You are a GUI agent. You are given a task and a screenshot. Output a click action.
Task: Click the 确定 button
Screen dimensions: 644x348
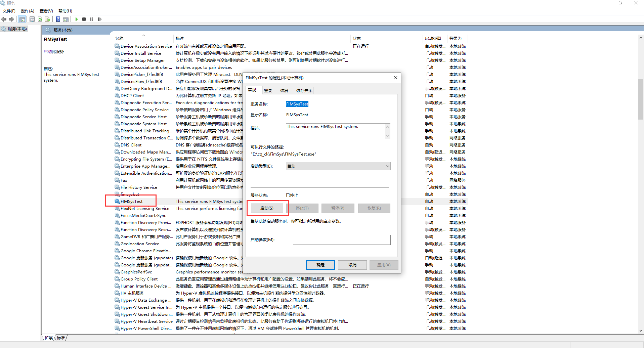pyautogui.click(x=320, y=265)
